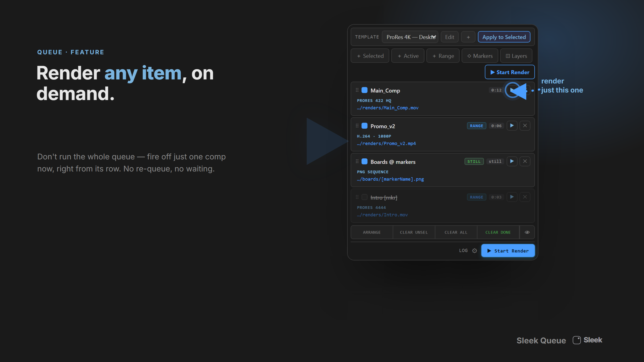Render only Boards @ markers with play icon
Viewport: 644px width, 362px height.
point(512,161)
